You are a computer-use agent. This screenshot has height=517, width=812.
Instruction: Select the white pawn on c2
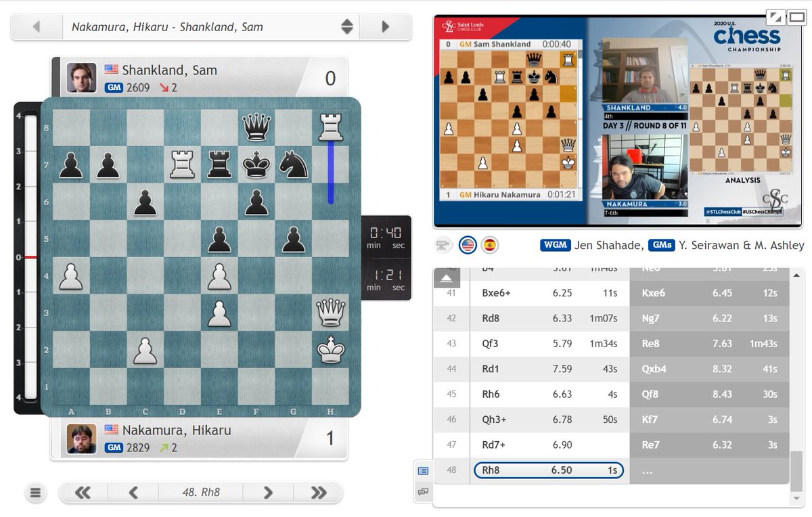coord(145,350)
